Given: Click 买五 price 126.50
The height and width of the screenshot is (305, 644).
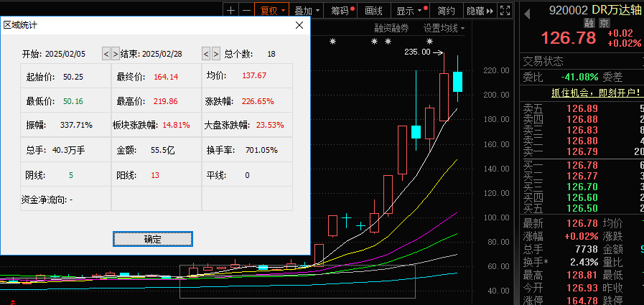Looking at the screenshot, I should pyautogui.click(x=582, y=209).
